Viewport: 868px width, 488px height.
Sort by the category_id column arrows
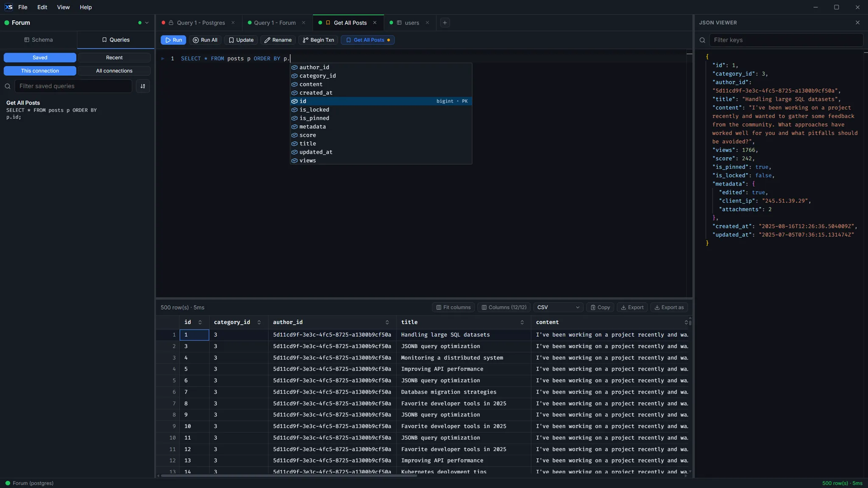[259, 322]
